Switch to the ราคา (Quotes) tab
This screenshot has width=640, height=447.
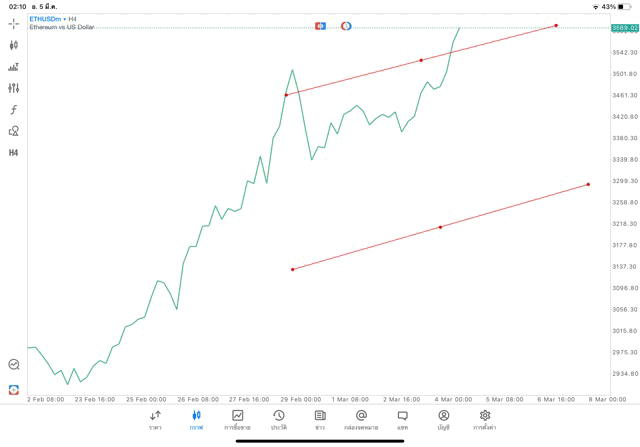(155, 419)
